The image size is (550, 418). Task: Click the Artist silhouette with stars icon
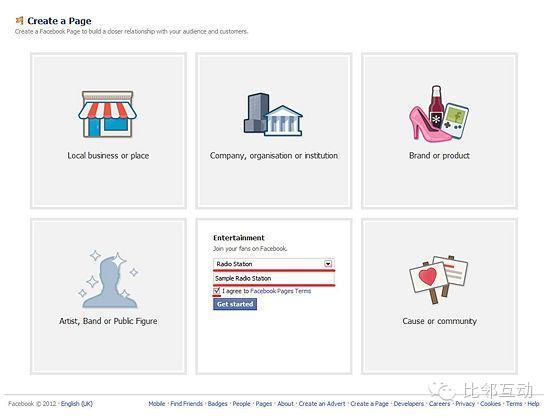click(x=108, y=279)
